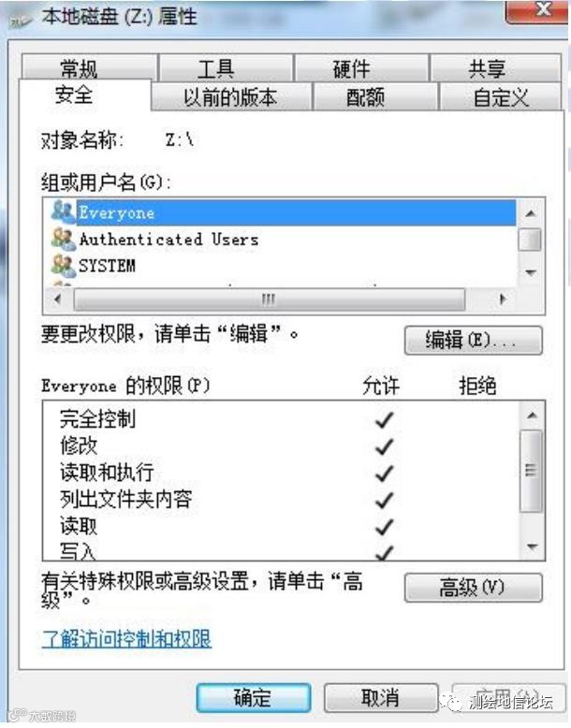Click the SYSTEM group icon
Image resolution: width=571 pixels, height=728 pixels.
coord(63,266)
